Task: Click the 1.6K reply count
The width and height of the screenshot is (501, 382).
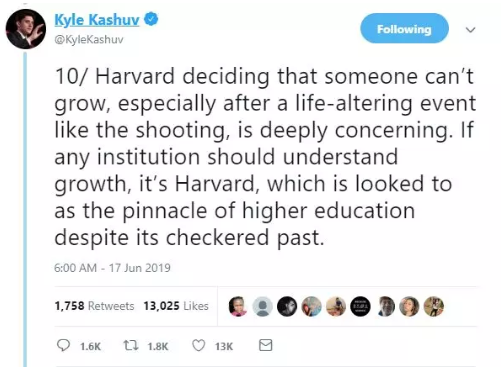Action: 90,346
